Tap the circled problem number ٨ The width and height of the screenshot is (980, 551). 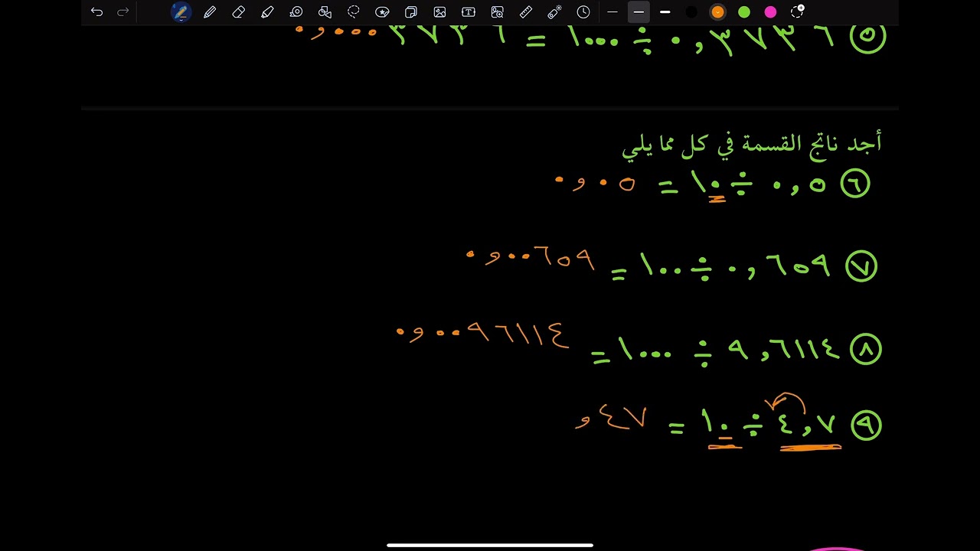866,349
